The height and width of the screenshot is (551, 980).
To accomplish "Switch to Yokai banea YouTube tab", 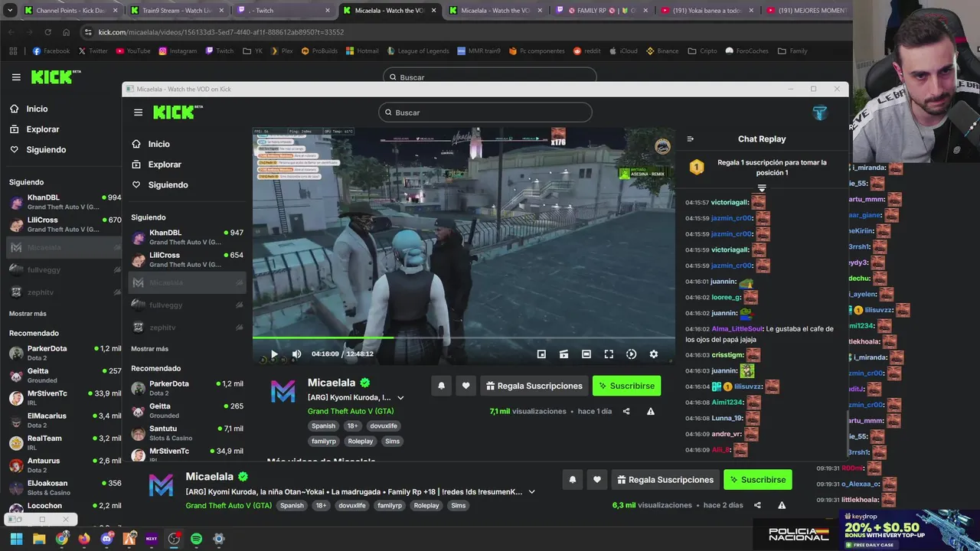I will 707,11.
